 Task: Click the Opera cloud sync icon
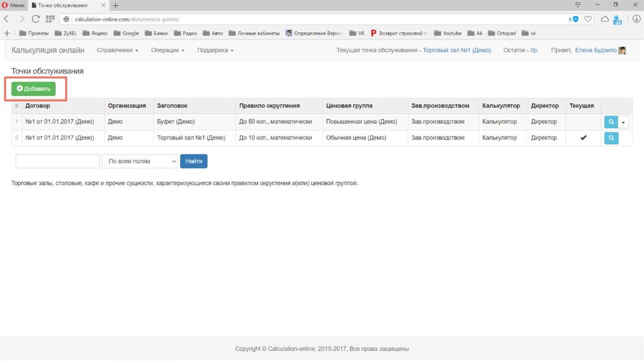click(x=604, y=19)
